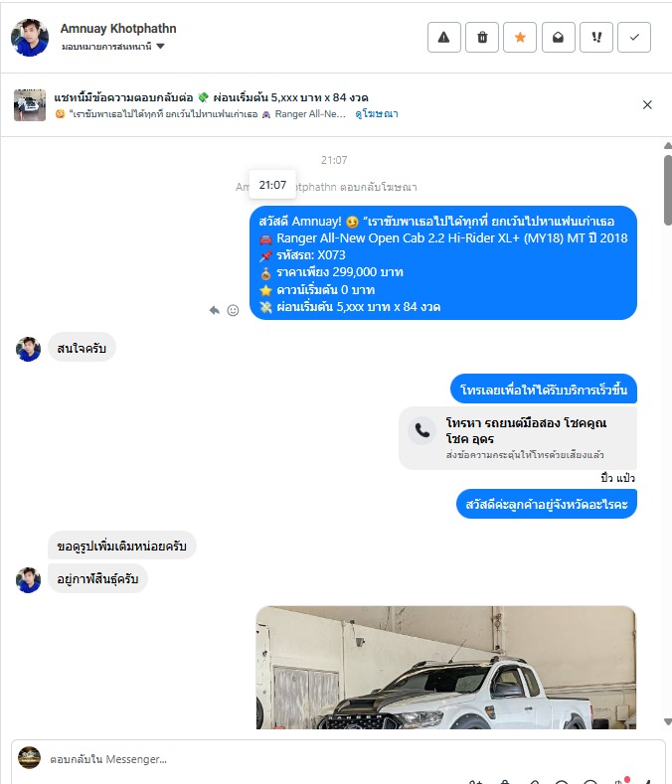672x784 pixels.
Task: Toggle the orange star on conversation
Action: (x=520, y=38)
